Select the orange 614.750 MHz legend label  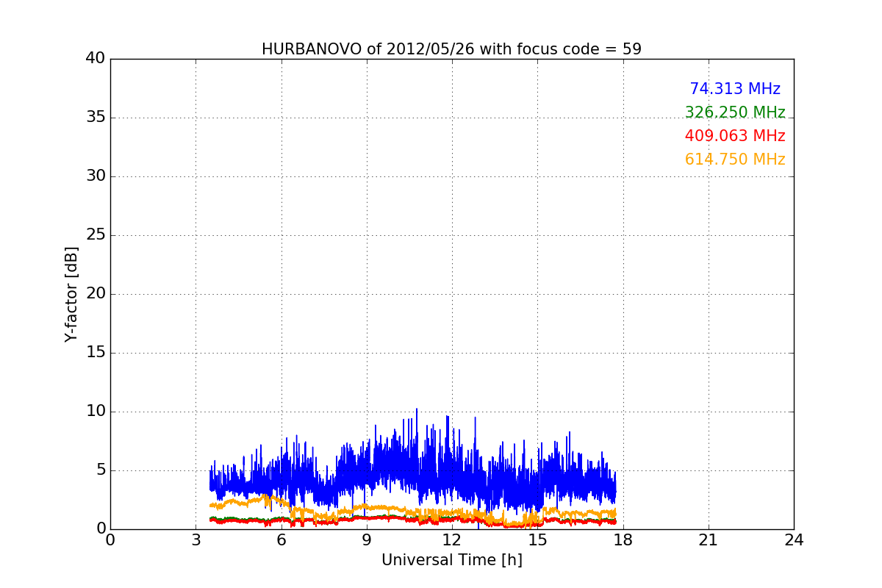tap(735, 159)
